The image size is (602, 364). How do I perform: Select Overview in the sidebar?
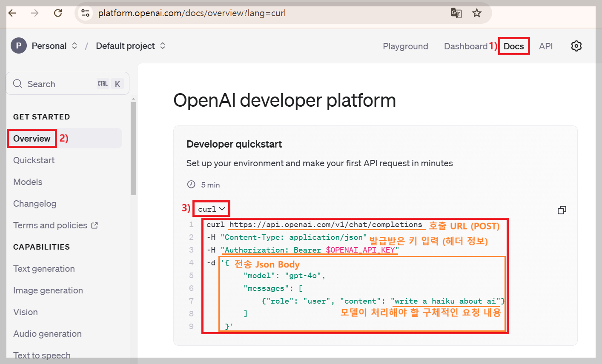point(65,138)
